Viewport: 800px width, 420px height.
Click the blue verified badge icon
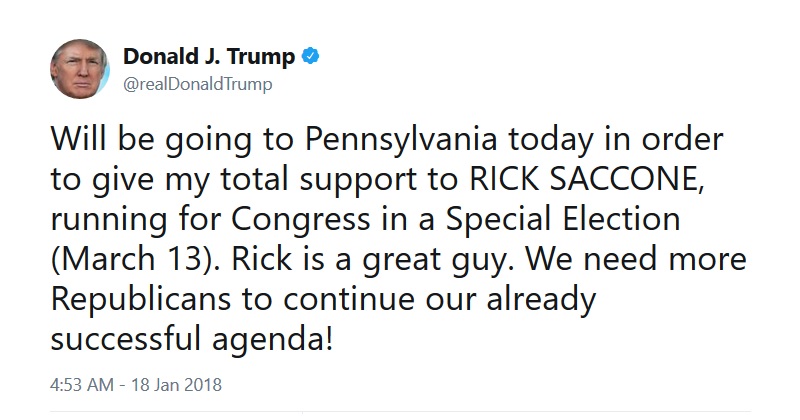[x=311, y=56]
